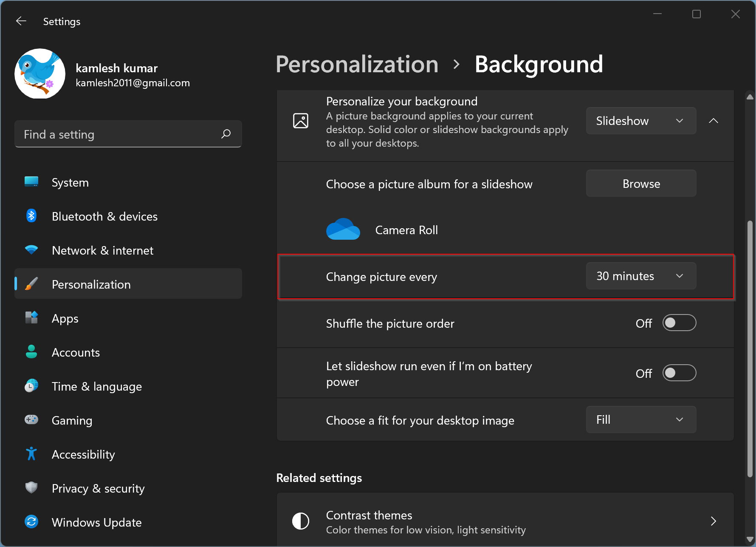Screen dimensions: 756x547
Task: Open Bluetooth & devices settings
Action: tap(31, 216)
